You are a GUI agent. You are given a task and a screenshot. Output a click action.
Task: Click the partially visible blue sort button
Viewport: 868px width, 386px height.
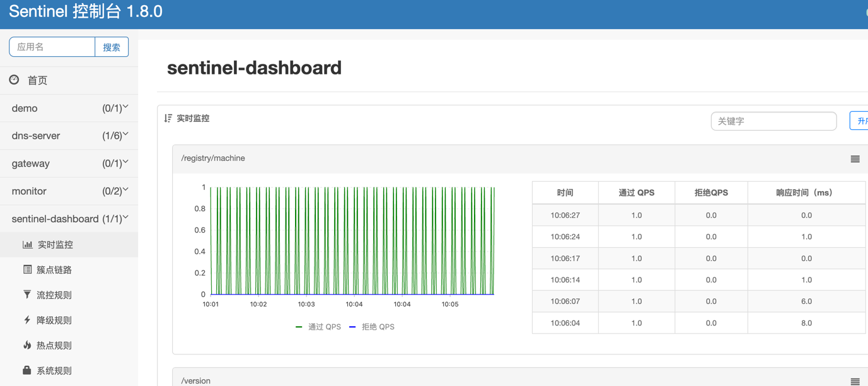859,120
